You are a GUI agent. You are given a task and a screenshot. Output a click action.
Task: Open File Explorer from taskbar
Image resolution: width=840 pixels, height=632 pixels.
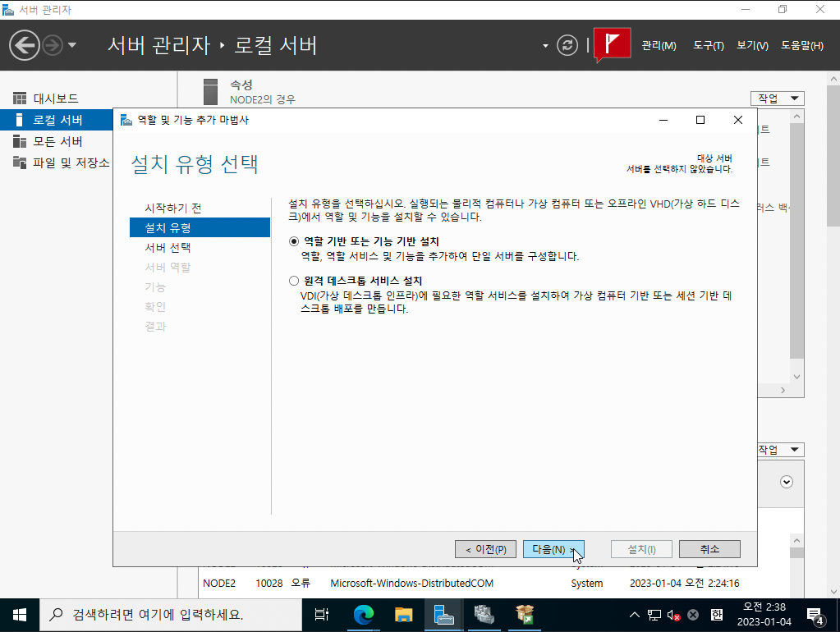click(403, 615)
